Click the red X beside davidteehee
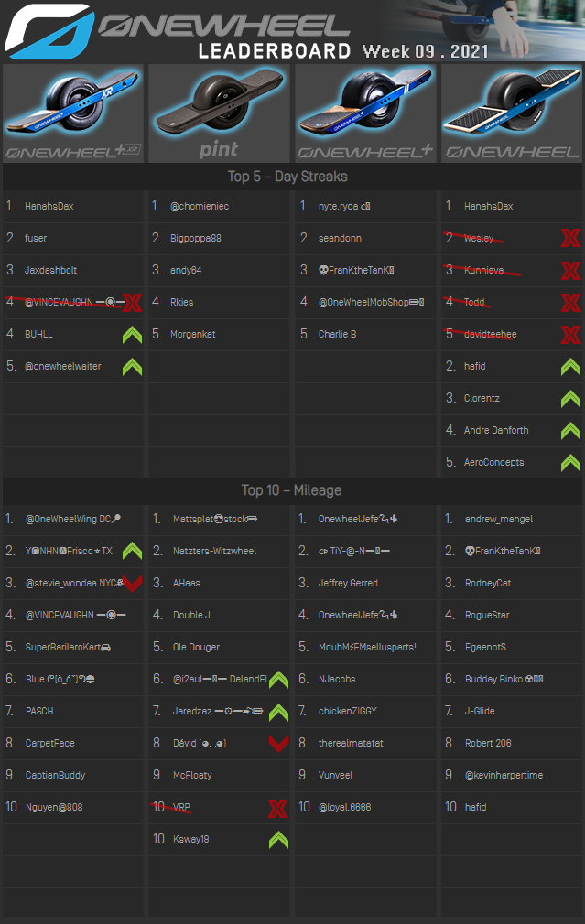 (570, 335)
